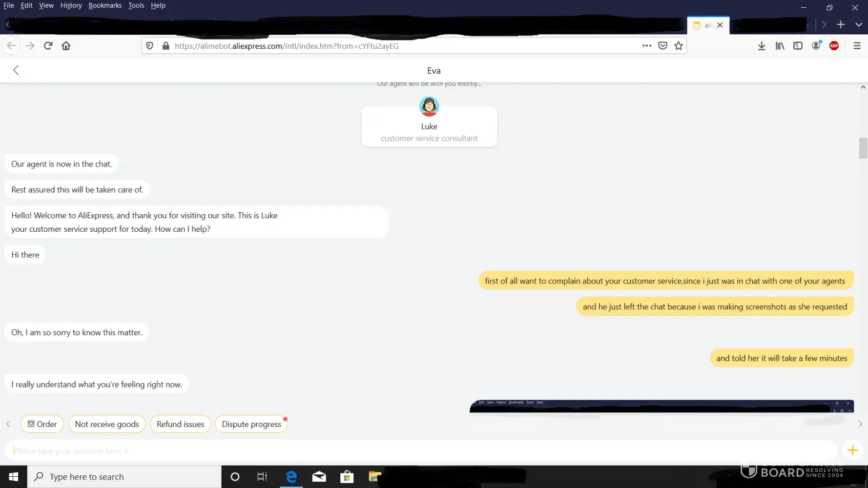
Task: Open Microsoft Store from taskbar
Action: (x=347, y=477)
